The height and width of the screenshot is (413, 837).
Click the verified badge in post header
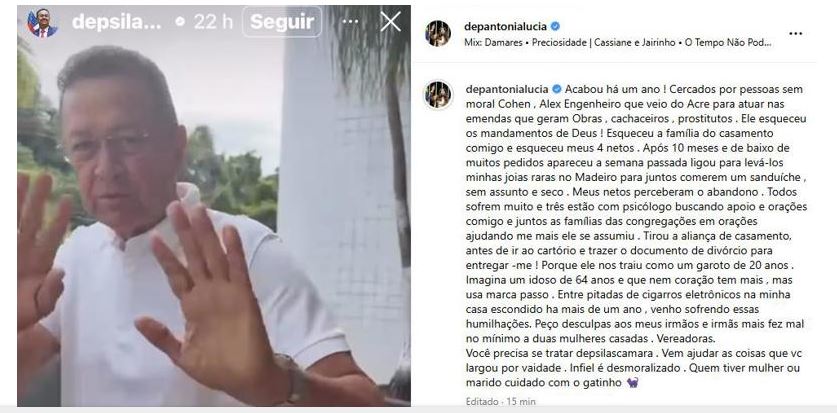pyautogui.click(x=555, y=26)
